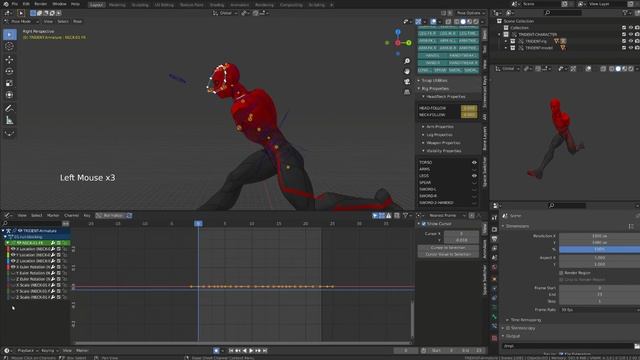Open the Channel menu in the graph editor

click(x=71, y=216)
